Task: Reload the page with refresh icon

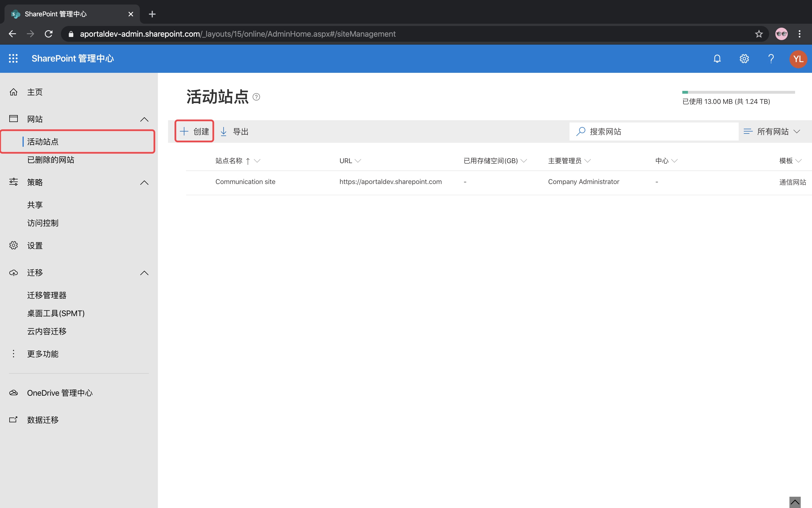Action: [49, 34]
